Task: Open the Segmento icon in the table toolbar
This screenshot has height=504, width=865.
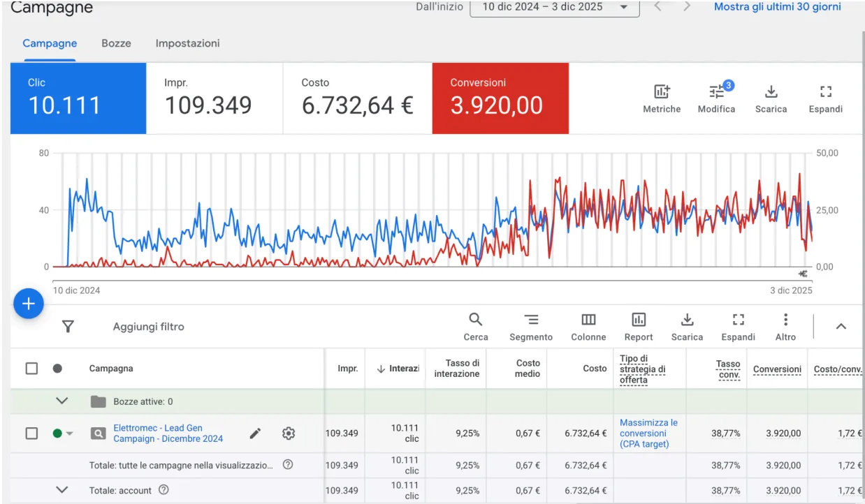Action: [531, 320]
